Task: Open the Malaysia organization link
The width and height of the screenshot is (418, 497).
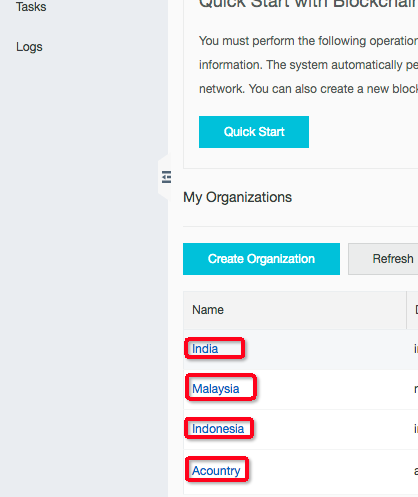Action: pos(216,389)
